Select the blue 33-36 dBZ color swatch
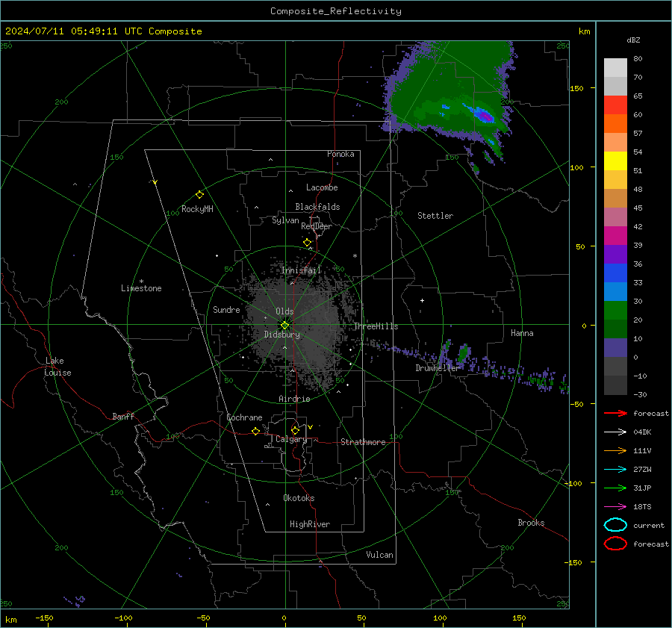 pos(615,273)
